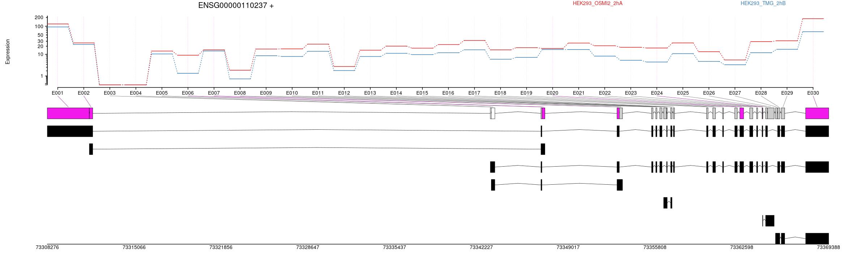Screen dimensions: 868x253
Task: Click y-axis tick value 20
Action: coord(41,46)
